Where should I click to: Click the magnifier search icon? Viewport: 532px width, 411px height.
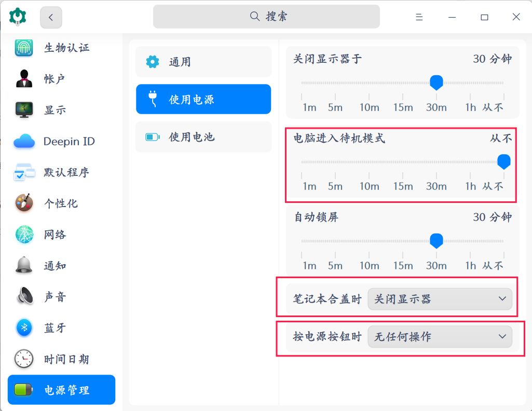tap(255, 16)
